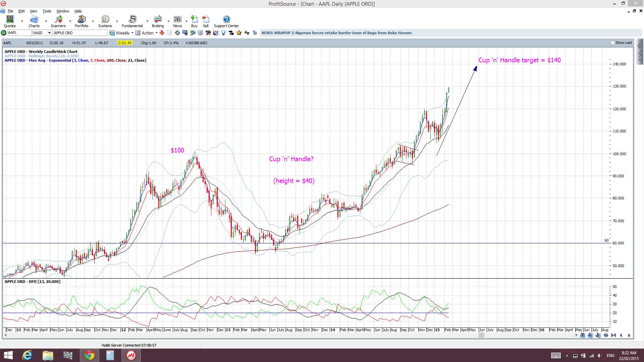The image size is (644, 362).
Task: Open the NASD exchange combo box
Action: [x=42, y=33]
